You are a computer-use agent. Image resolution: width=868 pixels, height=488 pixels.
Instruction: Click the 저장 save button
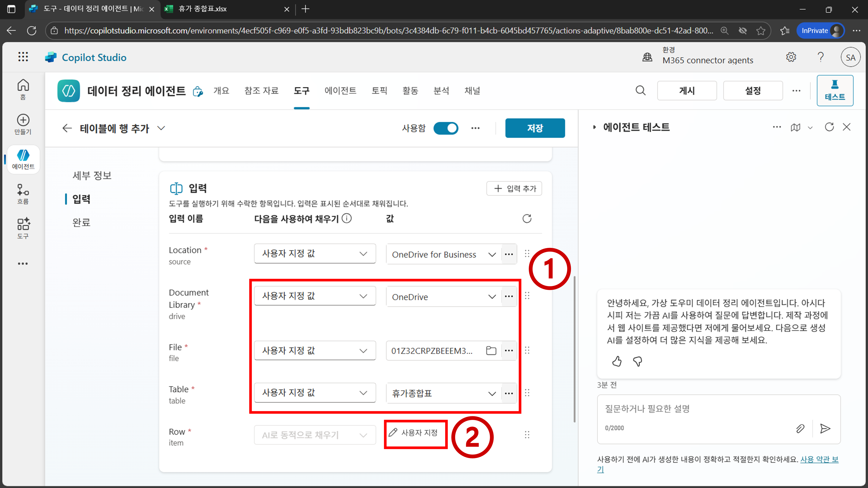[535, 128]
